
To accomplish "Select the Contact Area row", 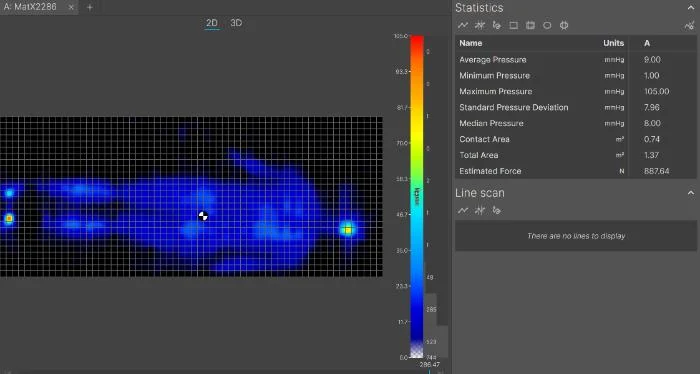I will 575,139.
